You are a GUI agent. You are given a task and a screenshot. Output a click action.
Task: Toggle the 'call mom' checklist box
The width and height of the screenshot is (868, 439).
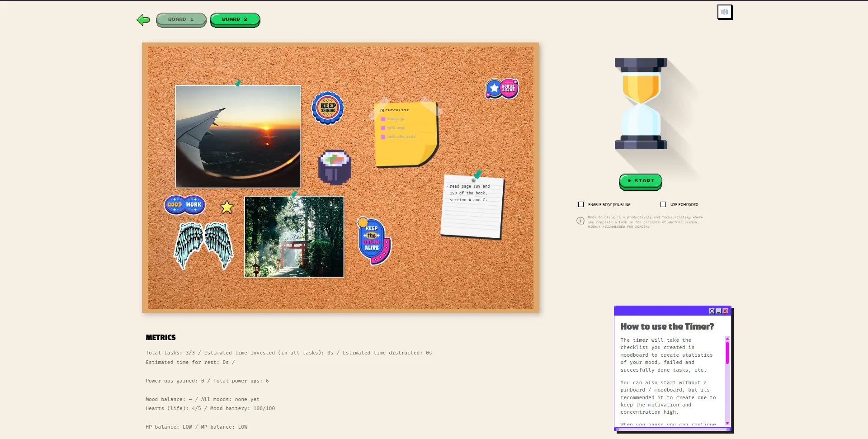pos(383,128)
